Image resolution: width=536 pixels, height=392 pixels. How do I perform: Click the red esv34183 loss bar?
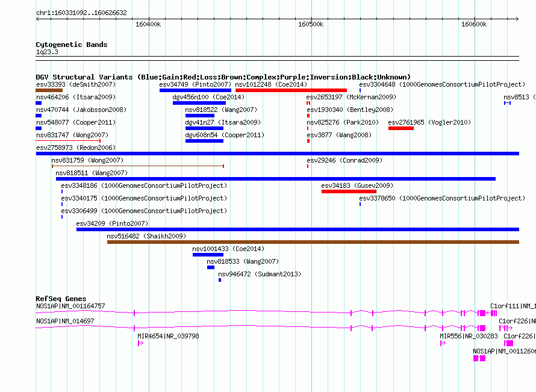pos(349,191)
